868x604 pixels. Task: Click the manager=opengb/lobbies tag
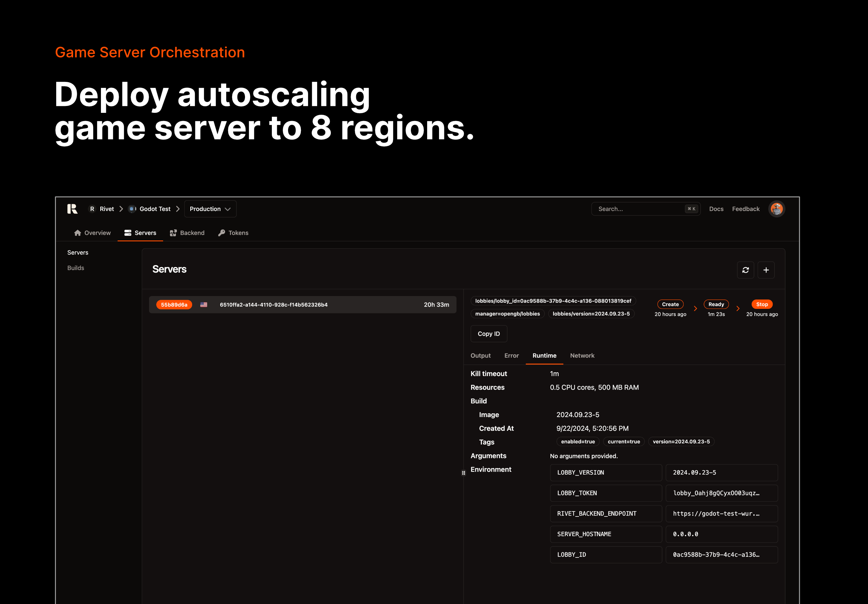tap(507, 314)
